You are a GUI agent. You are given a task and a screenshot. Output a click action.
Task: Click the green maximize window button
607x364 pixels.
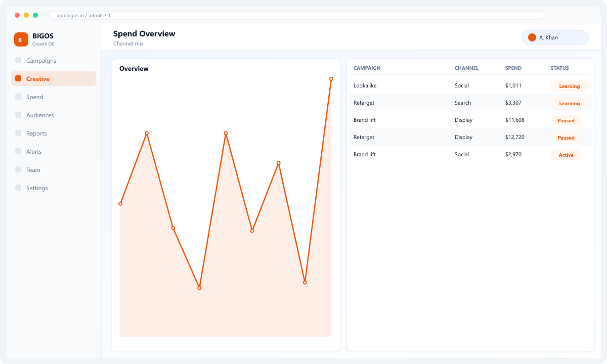pos(35,15)
